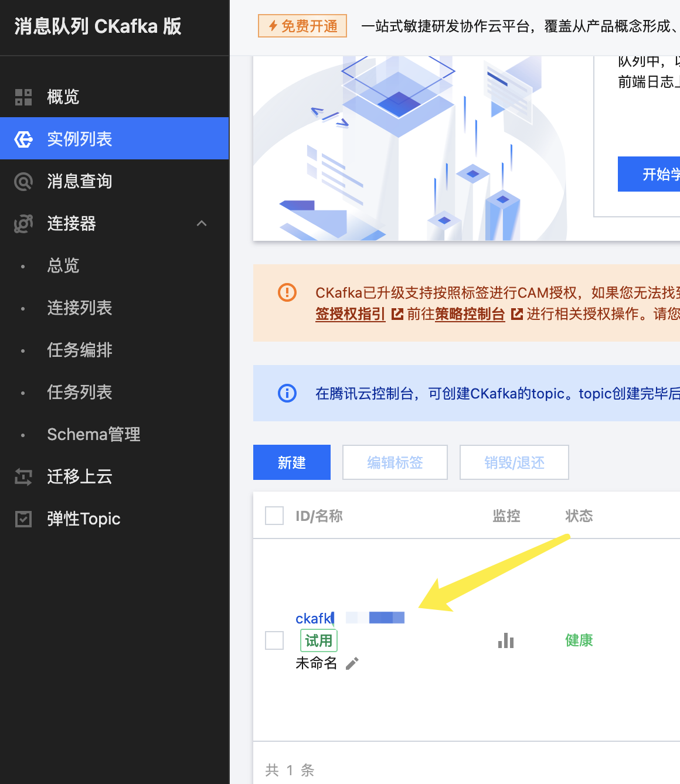Open the ckafka instance ID link
680x784 pixels.
pos(350,618)
